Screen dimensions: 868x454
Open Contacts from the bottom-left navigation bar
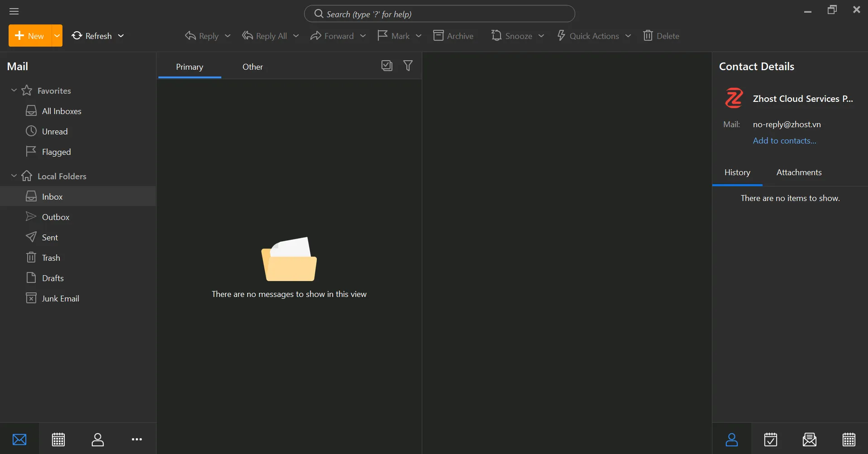point(98,439)
